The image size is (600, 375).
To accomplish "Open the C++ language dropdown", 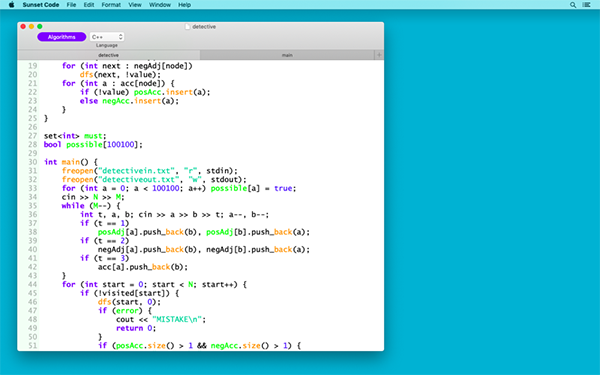I will click(x=107, y=37).
